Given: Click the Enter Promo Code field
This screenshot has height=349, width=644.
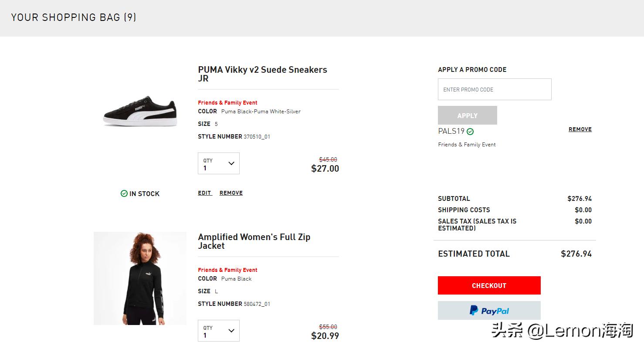Looking at the screenshot, I should pyautogui.click(x=494, y=89).
